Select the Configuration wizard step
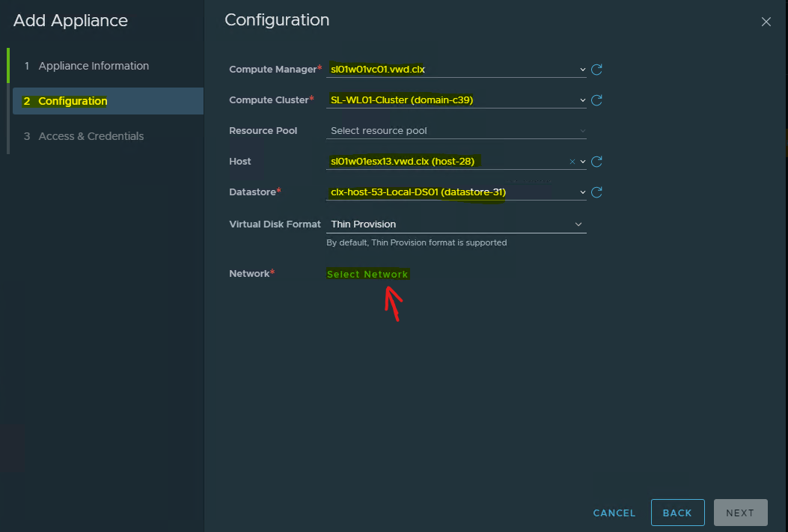Image resolution: width=788 pixels, height=532 pixels. point(73,101)
